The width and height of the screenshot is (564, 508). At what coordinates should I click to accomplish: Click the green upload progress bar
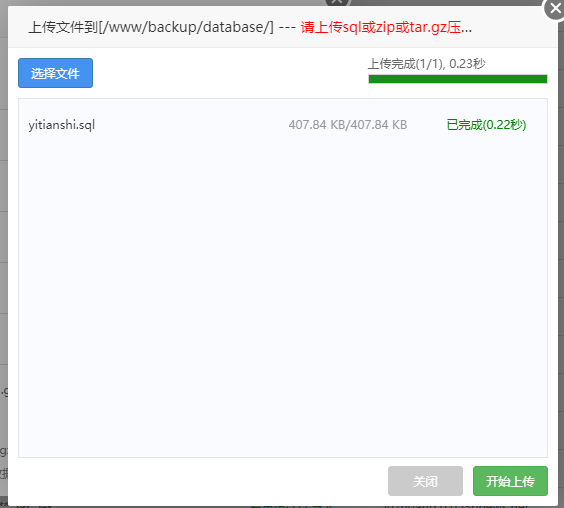click(458, 79)
